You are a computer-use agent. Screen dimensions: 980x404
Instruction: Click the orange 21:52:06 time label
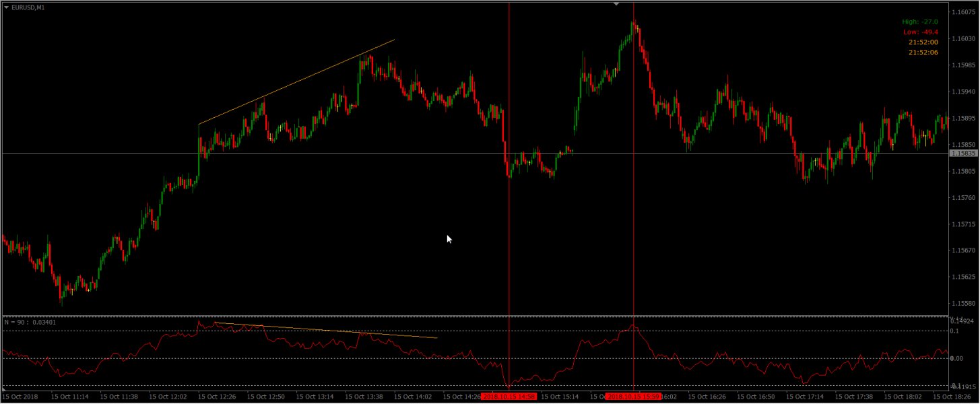coord(923,53)
